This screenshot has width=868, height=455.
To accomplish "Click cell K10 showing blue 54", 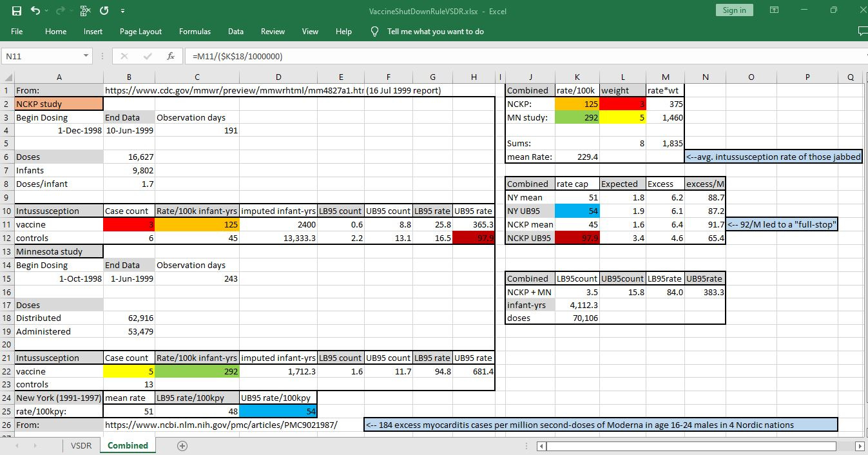I will click(x=577, y=211).
